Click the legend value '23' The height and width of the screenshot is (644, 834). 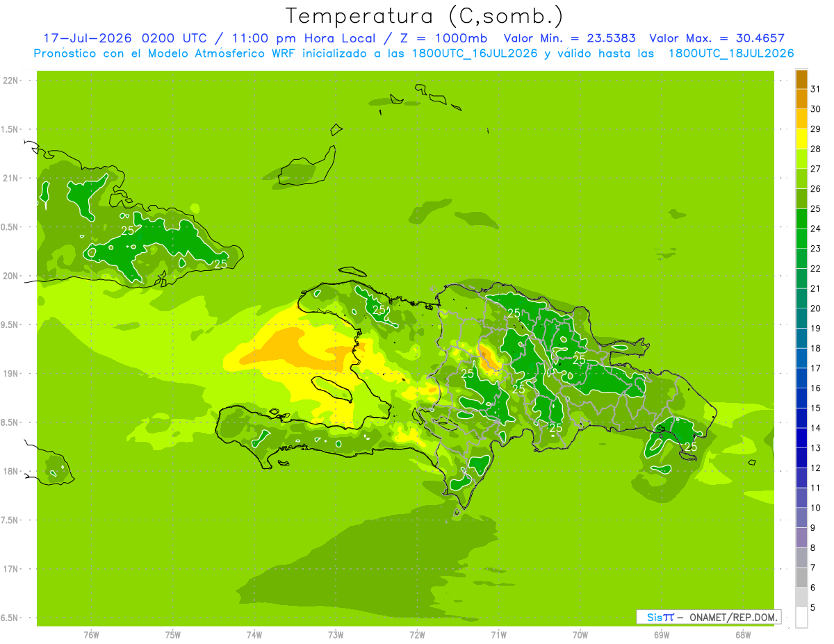pos(815,248)
